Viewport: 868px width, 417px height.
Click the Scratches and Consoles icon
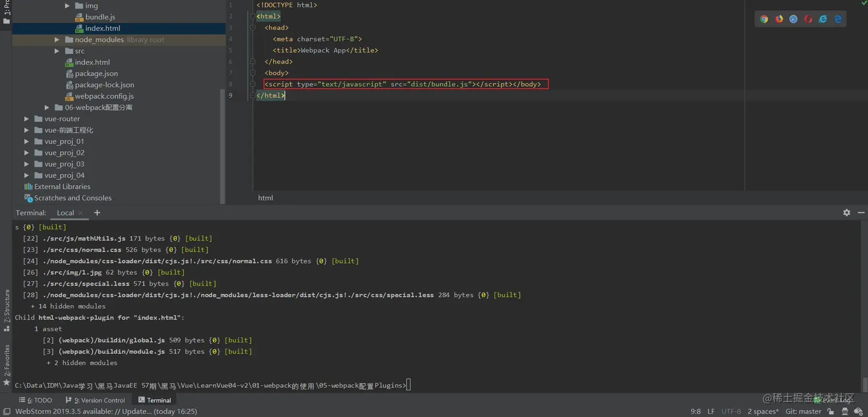(x=28, y=198)
